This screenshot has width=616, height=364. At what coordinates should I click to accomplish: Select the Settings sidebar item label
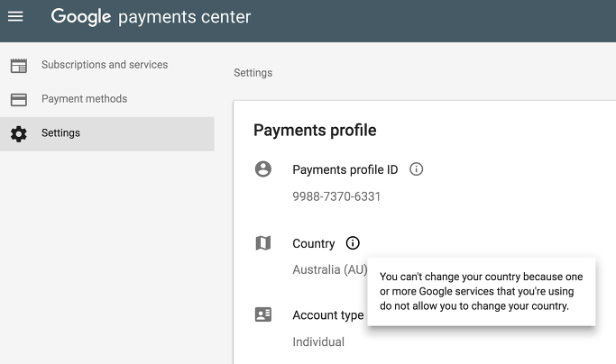click(60, 133)
